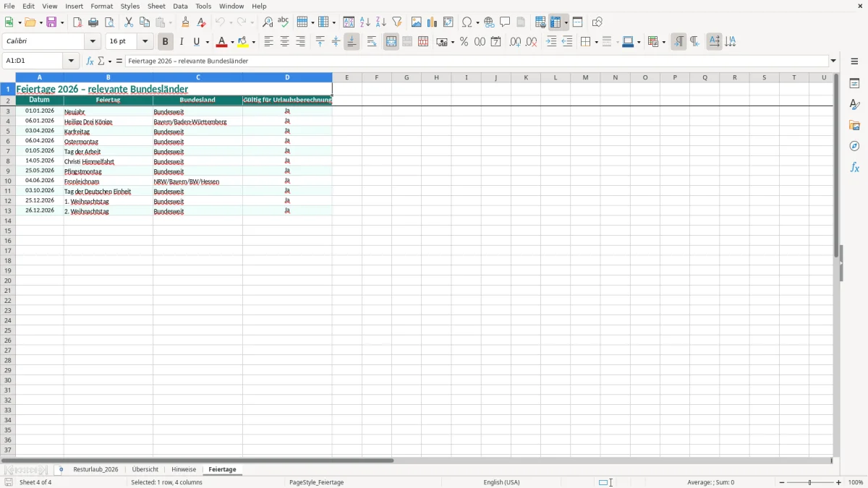Screen dimensions: 868x488
Task: Click into the formula input line
Action: 477,61
